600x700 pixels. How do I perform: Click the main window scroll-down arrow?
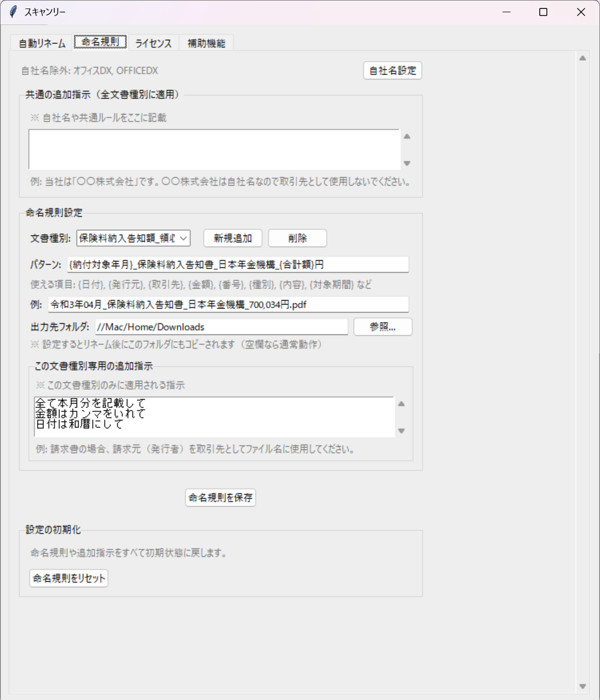582,686
